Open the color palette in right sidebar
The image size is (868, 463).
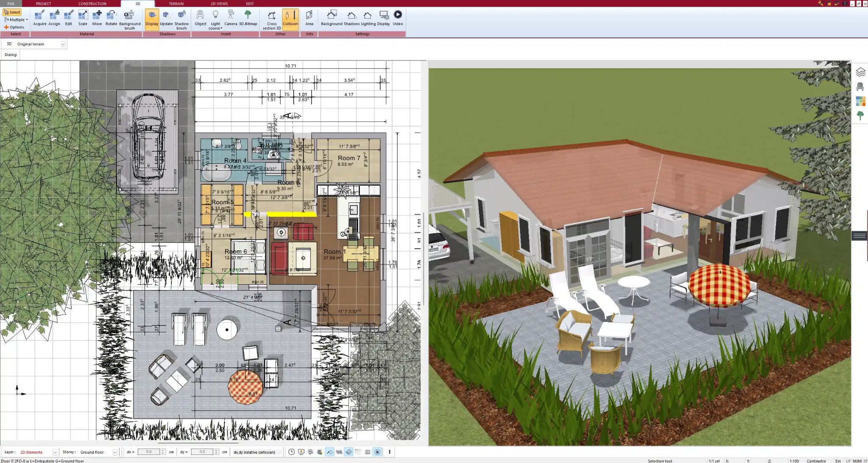coord(860,101)
